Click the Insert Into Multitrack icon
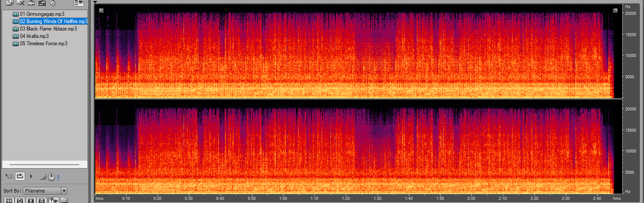The height and width of the screenshot is (203, 644). click(31, 3)
